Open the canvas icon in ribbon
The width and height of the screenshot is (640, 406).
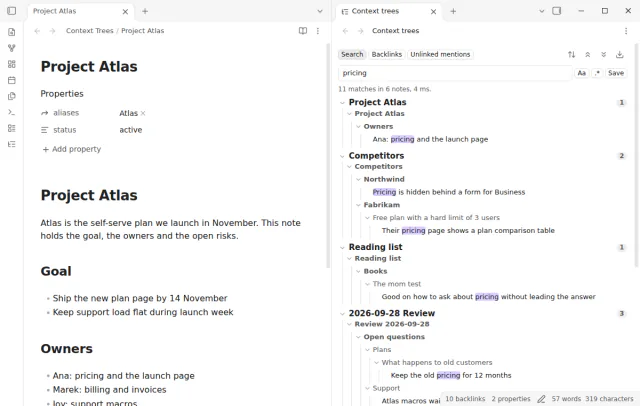coord(11,64)
